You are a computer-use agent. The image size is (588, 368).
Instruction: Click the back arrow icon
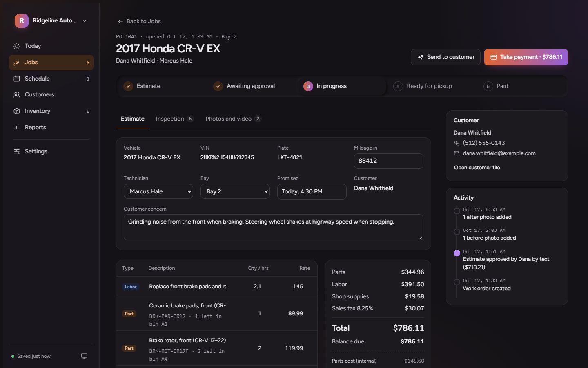click(x=120, y=22)
